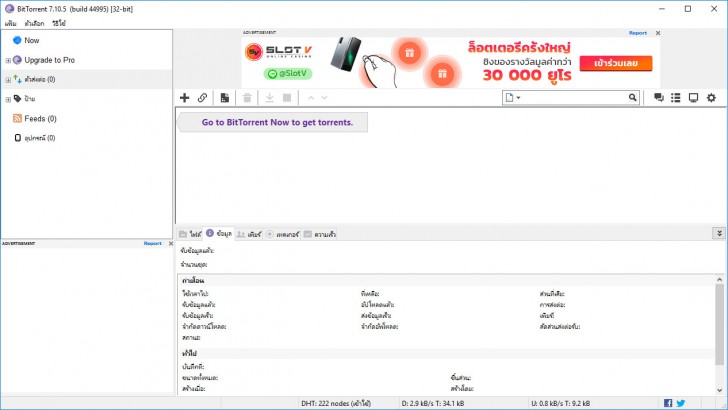The height and width of the screenshot is (410, 728).
Task: Click the Add Torrent plus icon
Action: [184, 98]
